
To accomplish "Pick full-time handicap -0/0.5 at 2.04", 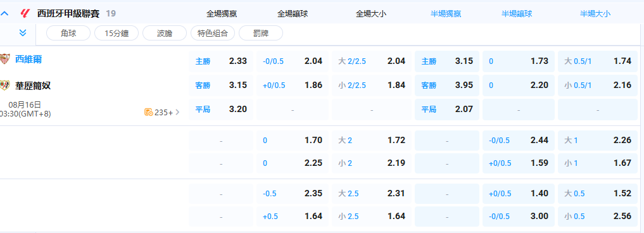I will 293,61.
